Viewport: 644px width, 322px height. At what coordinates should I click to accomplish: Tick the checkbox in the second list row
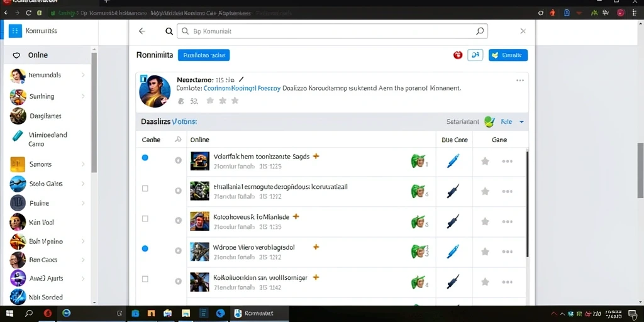[145, 189]
